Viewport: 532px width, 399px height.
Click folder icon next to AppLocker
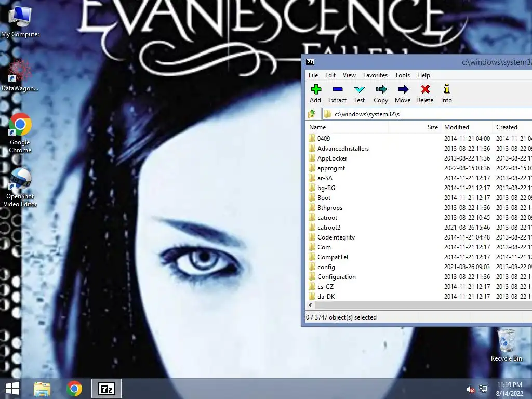(x=312, y=158)
